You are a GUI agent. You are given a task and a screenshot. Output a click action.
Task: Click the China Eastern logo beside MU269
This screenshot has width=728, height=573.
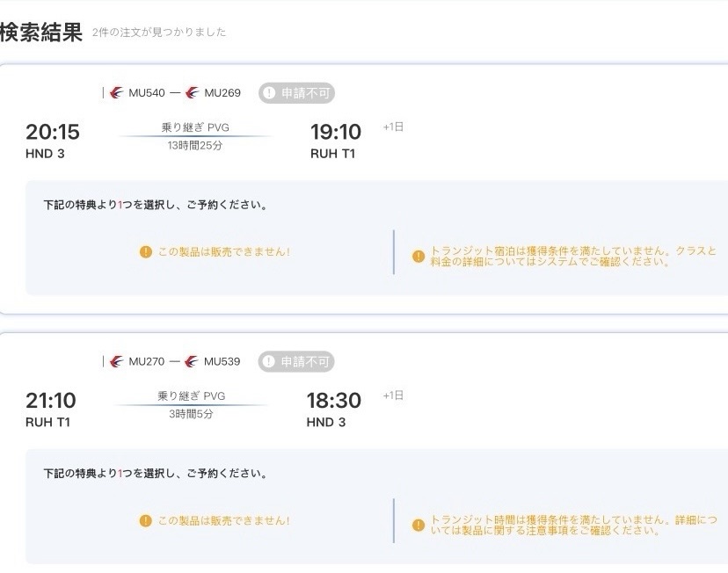pyautogui.click(x=193, y=93)
